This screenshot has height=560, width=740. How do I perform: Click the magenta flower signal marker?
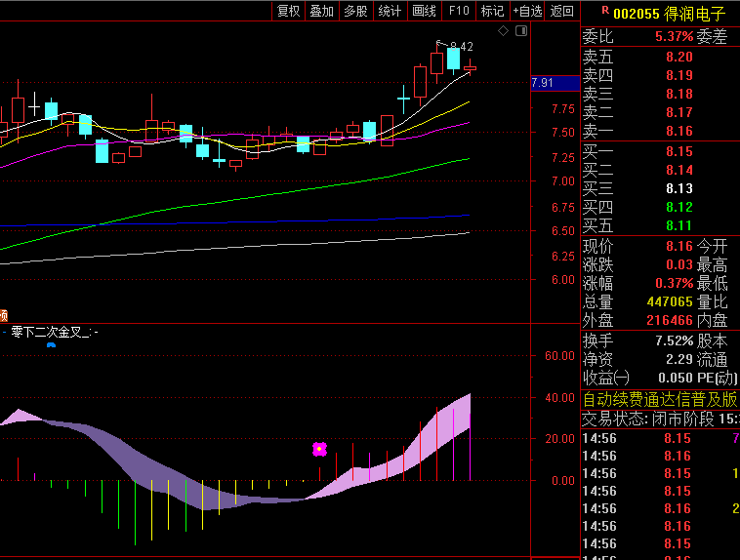point(319,449)
